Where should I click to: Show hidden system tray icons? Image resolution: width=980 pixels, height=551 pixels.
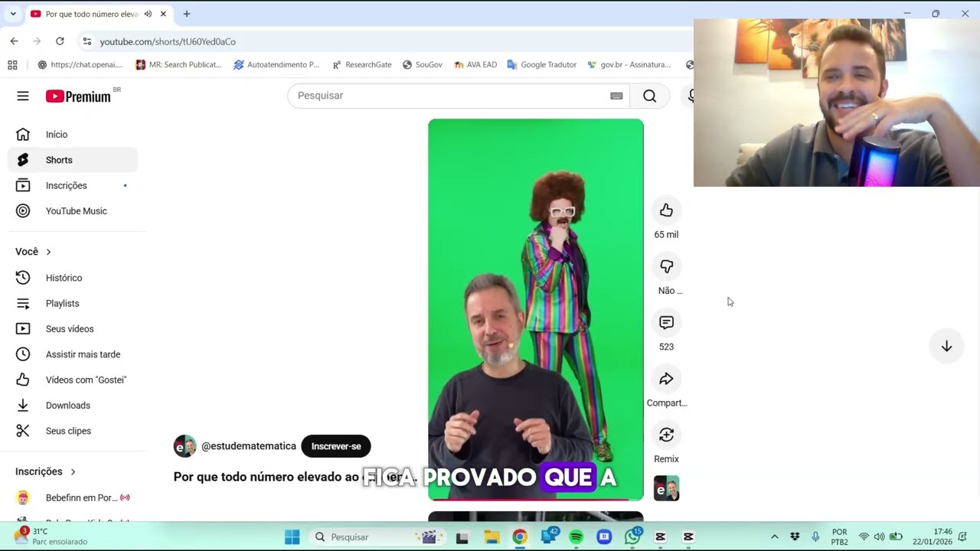pyautogui.click(x=774, y=537)
